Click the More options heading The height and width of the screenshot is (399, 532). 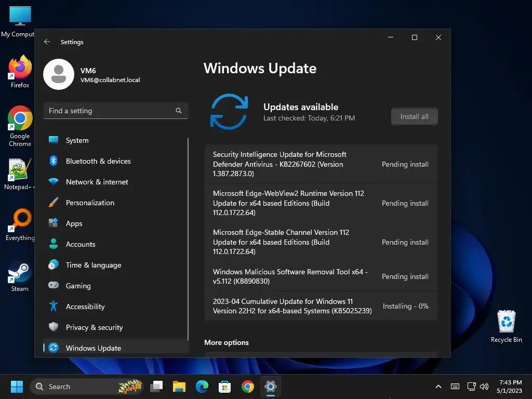pyautogui.click(x=227, y=342)
